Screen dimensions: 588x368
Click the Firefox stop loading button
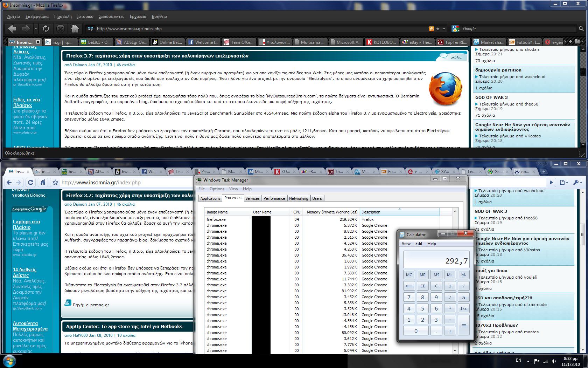pos(60,29)
